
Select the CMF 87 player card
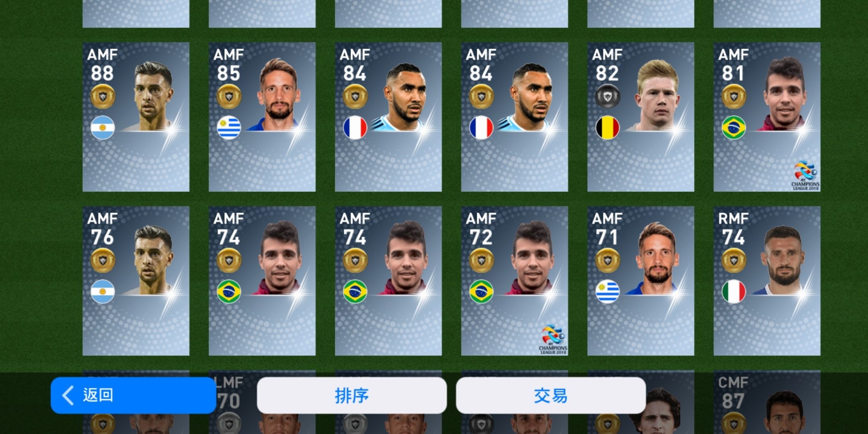[x=767, y=402]
